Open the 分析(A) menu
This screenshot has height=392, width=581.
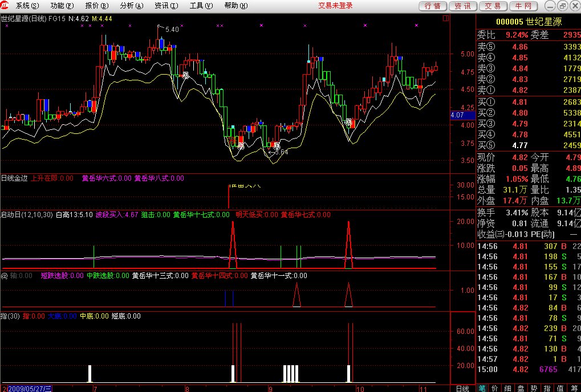pyautogui.click(x=132, y=6)
